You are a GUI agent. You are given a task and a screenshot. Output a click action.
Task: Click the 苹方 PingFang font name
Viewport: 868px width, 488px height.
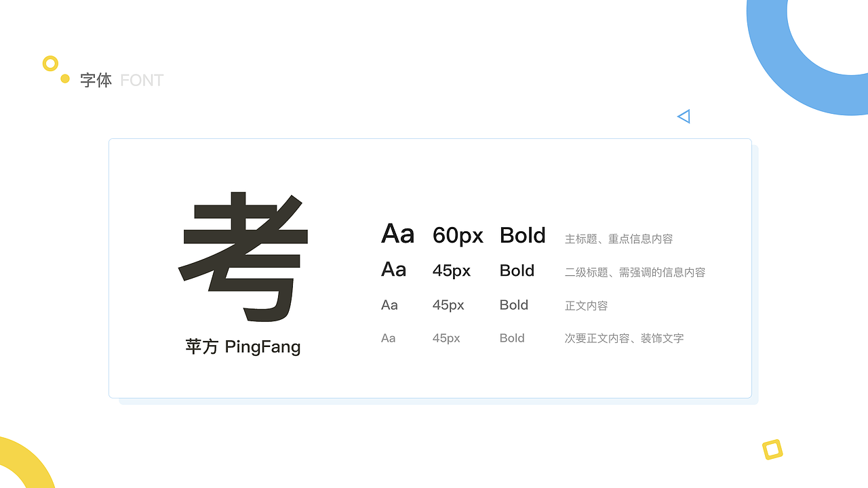(243, 347)
